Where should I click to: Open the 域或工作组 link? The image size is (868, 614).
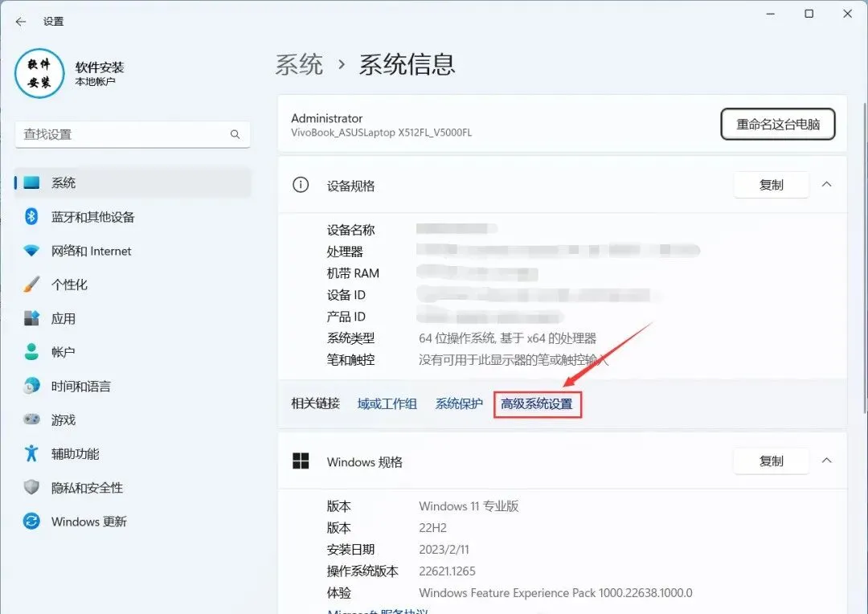click(387, 404)
